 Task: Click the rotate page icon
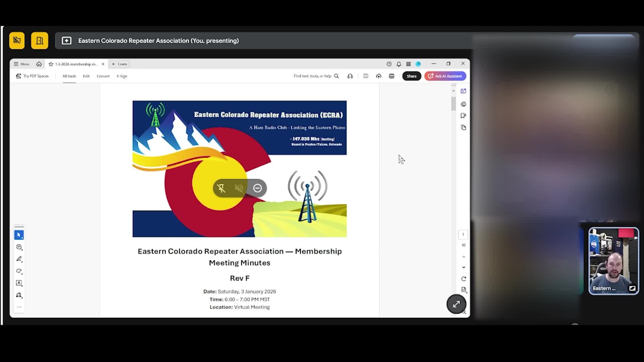(464, 279)
